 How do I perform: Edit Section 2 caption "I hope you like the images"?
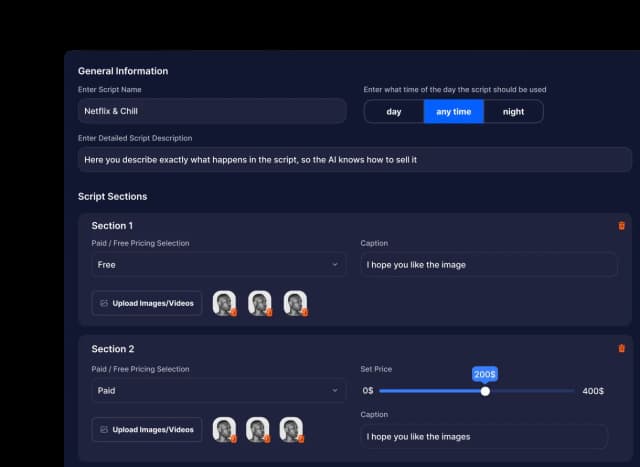(484, 436)
